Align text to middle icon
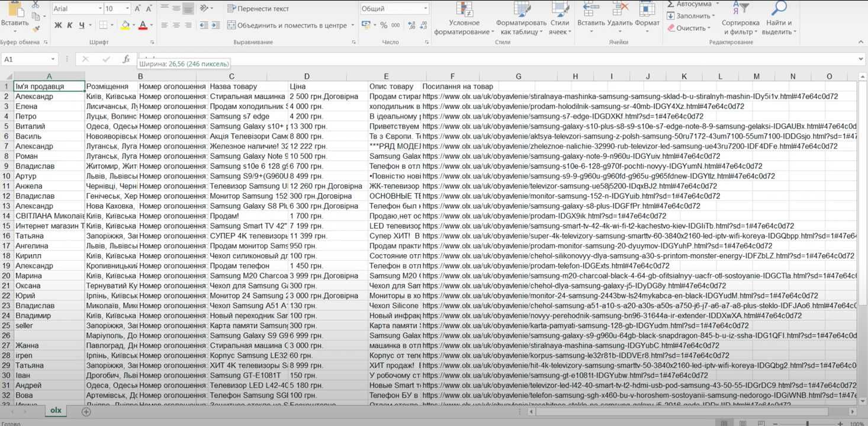The width and height of the screenshot is (868, 426). click(176, 8)
